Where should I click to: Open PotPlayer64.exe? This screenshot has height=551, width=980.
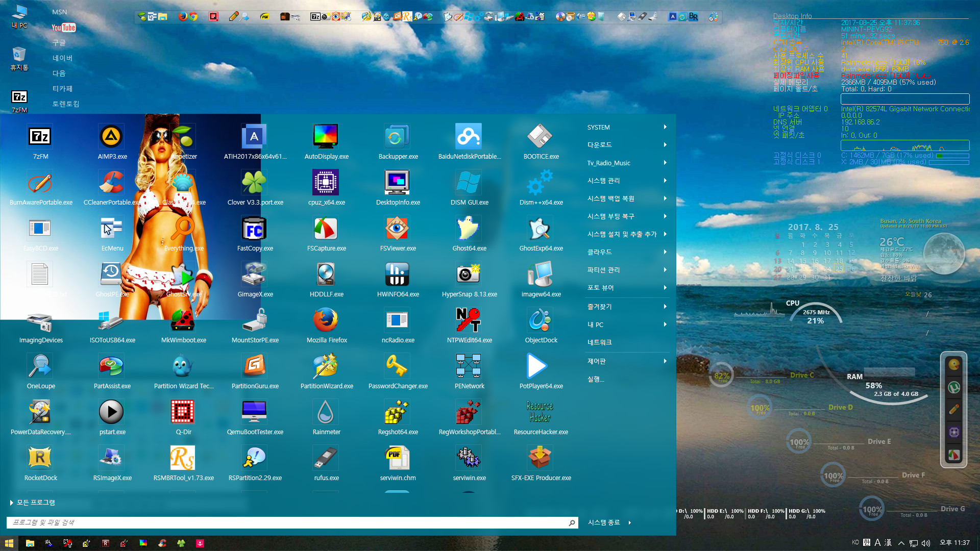click(x=541, y=371)
